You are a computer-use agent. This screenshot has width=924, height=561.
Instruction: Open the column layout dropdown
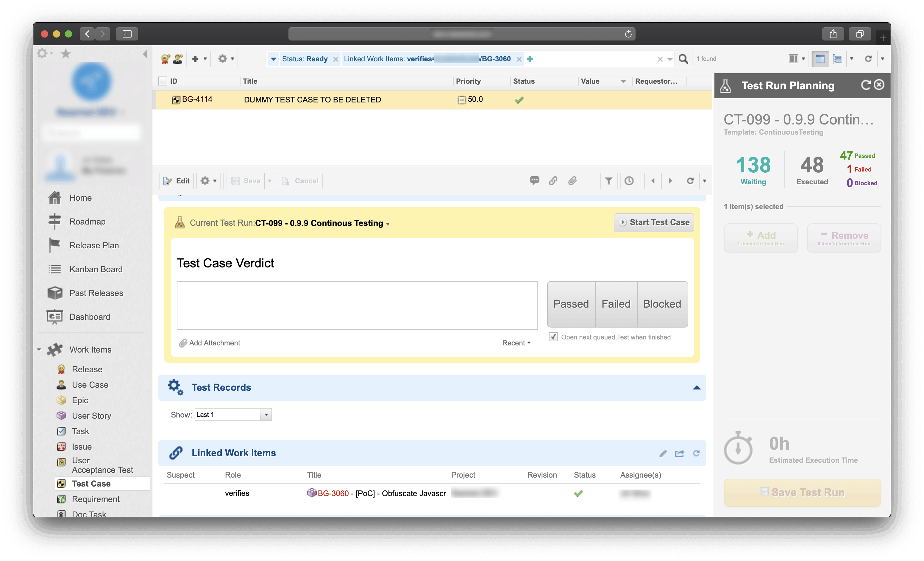pyautogui.click(x=797, y=59)
